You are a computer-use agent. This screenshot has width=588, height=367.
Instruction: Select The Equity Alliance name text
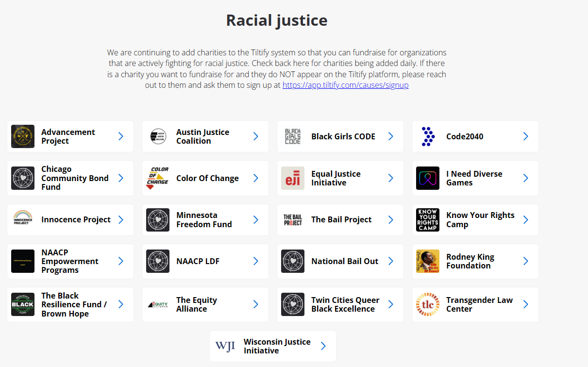[197, 304]
